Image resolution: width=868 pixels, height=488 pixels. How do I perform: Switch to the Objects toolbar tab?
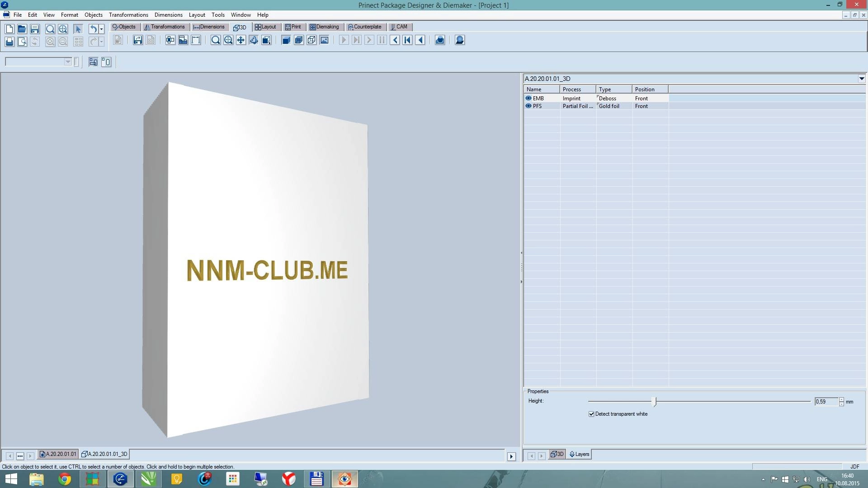(124, 27)
